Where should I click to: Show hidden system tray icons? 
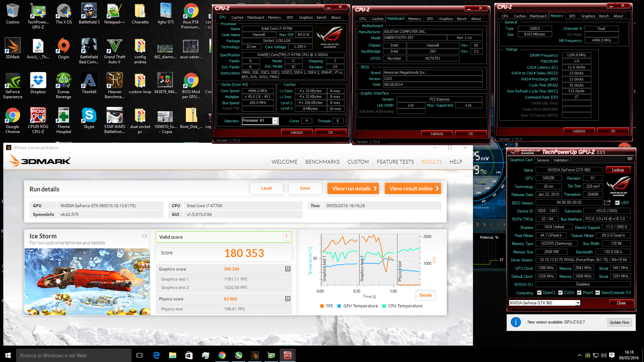(579, 355)
